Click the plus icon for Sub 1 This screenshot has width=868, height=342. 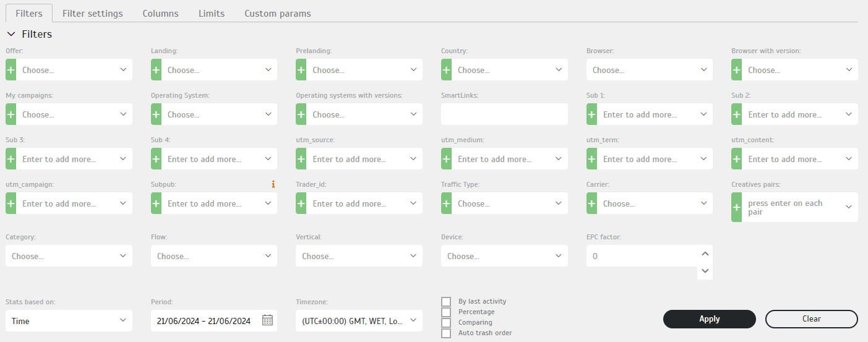tap(592, 114)
